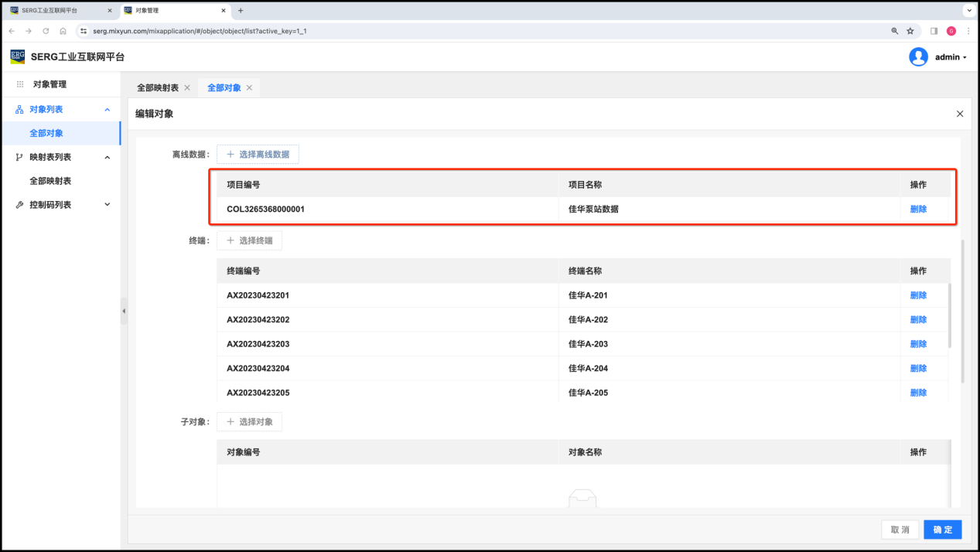Delete terminal 佳华A-203 row

pos(918,344)
